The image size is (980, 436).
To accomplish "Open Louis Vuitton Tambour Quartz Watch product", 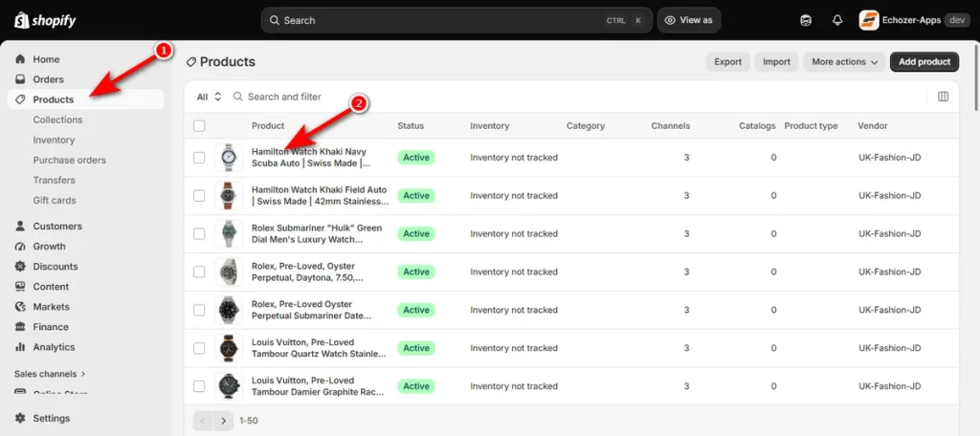I will (319, 348).
